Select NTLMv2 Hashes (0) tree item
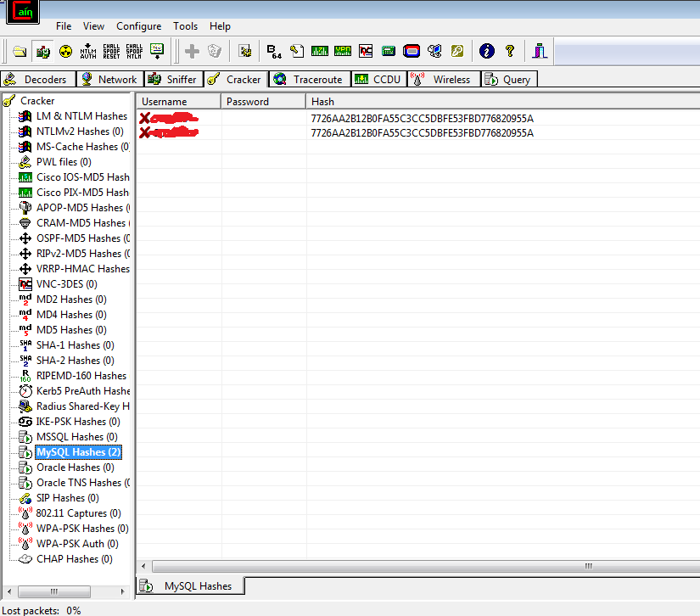The height and width of the screenshot is (616, 700). coord(80,132)
